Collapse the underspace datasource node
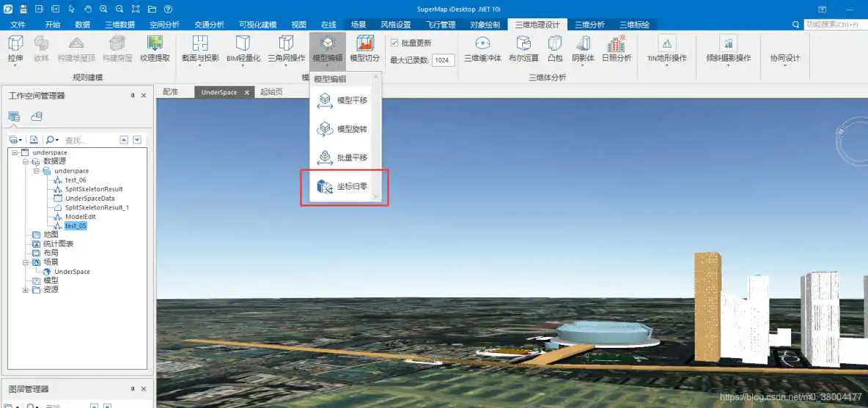 tap(37, 171)
